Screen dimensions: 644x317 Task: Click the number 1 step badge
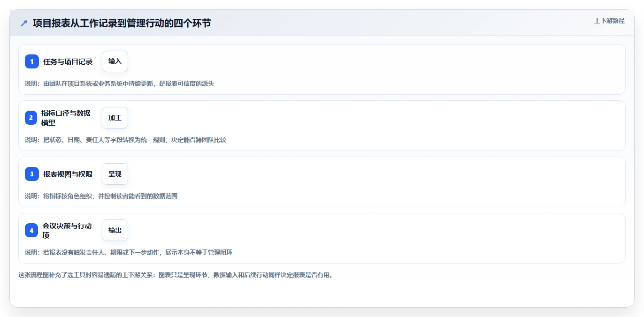click(32, 61)
